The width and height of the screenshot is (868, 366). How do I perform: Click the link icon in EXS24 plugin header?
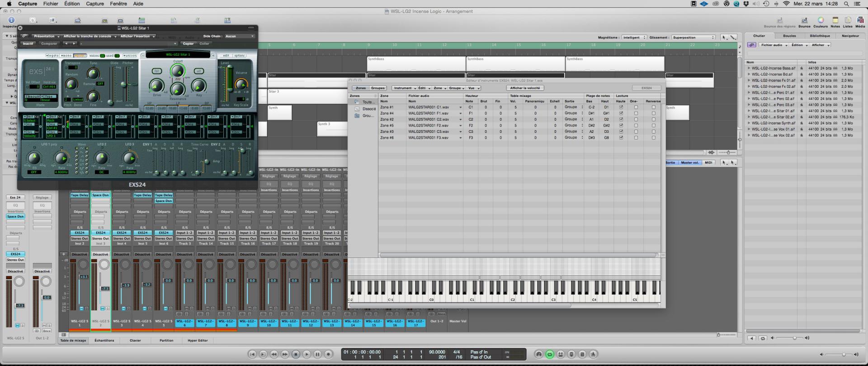(x=24, y=36)
